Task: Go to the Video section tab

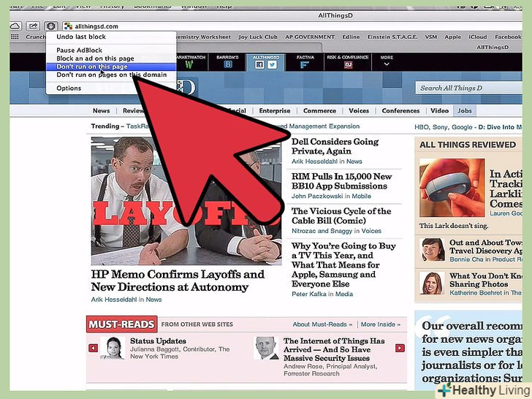Action: (x=439, y=111)
